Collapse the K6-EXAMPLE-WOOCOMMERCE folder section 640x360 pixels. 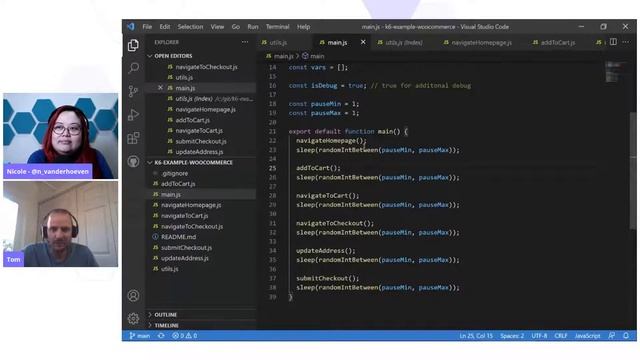tap(193, 162)
